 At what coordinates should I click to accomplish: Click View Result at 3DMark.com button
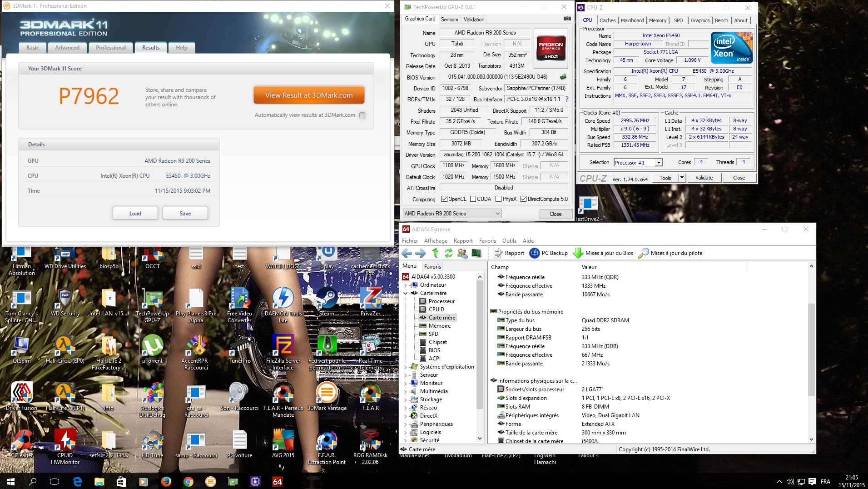point(309,95)
